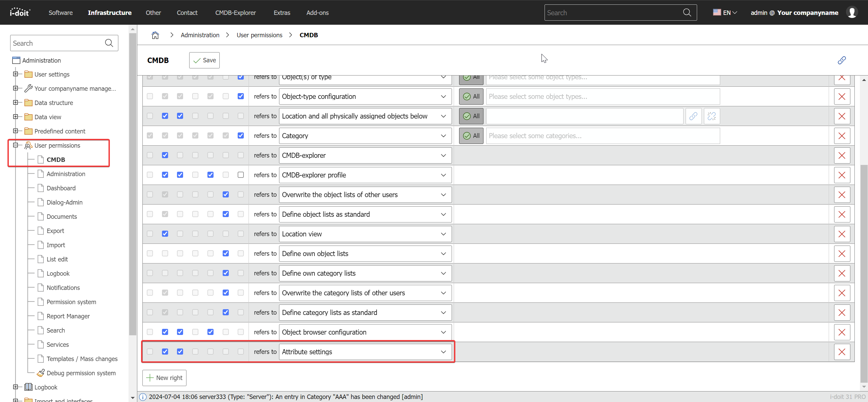This screenshot has width=868, height=402.
Task: Delete the CMDB-explorer profile right
Action: click(x=842, y=175)
